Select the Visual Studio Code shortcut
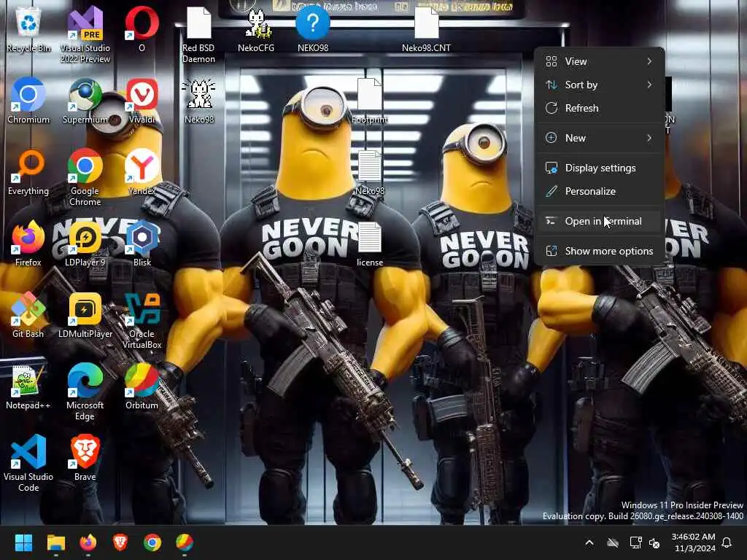This screenshot has width=747, height=560. 28,463
